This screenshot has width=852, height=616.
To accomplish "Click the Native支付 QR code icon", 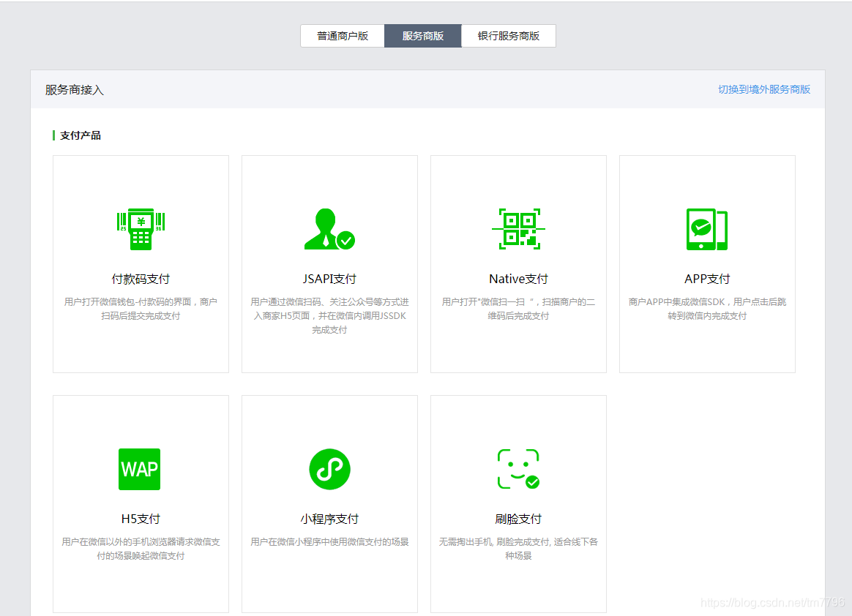I will [x=518, y=229].
